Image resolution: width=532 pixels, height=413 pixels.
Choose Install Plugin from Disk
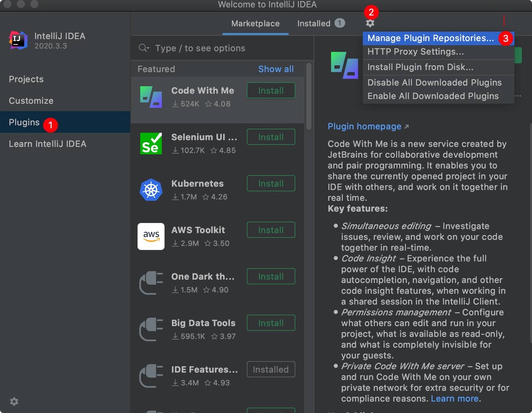click(x=438, y=67)
